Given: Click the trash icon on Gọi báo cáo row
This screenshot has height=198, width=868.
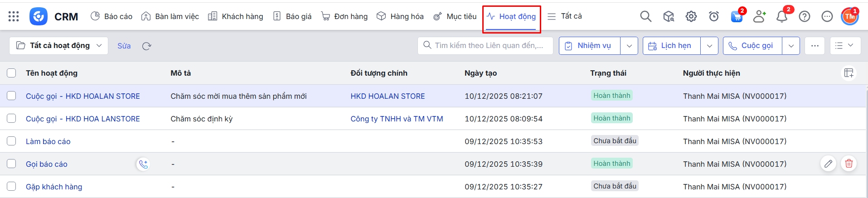Looking at the screenshot, I should click(849, 164).
